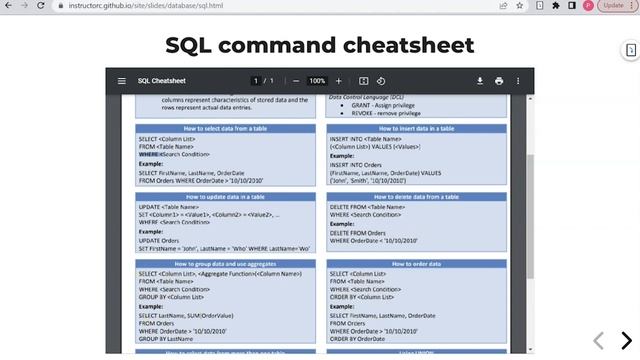Reload the current page
The width and height of the screenshot is (640, 360).
click(x=40, y=6)
